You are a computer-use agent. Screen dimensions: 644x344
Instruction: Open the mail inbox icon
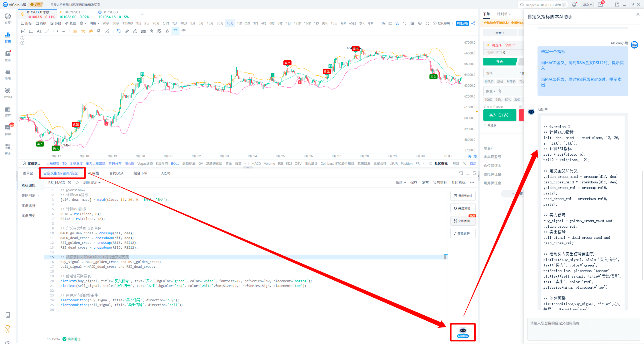[600, 5]
